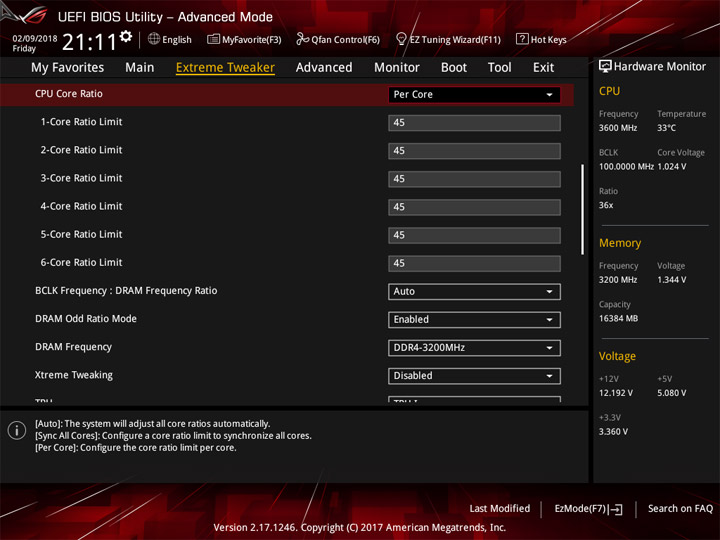Screen dimensions: 720x540
Task: Click the Hot Keys question mark icon
Action: [x=522, y=39]
